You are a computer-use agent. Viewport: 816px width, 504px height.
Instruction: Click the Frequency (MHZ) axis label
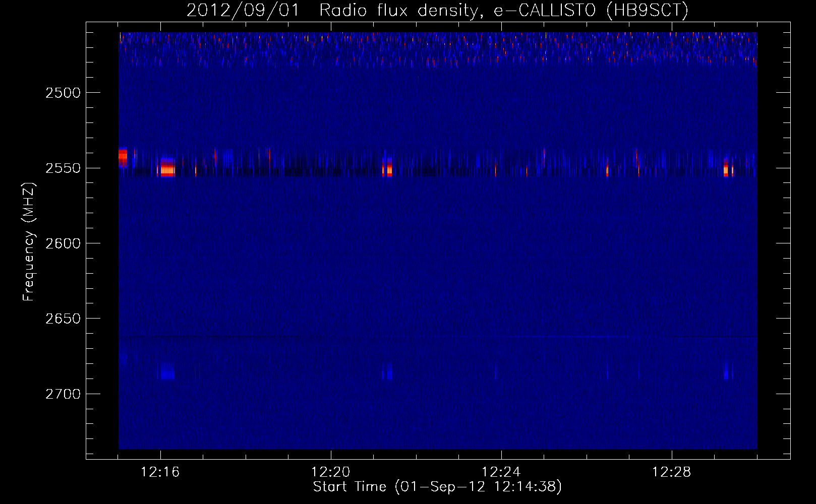pos(29,242)
